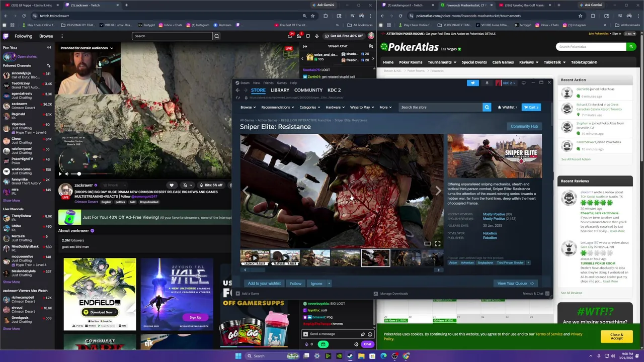Open PokerAtlas Tournaments menu dropdown
This screenshot has width=644, height=362.
click(x=442, y=62)
